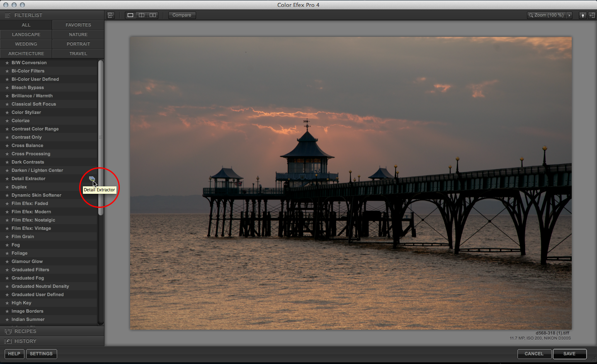
Task: Switch to side-by-side preview view
Action: 153,15
